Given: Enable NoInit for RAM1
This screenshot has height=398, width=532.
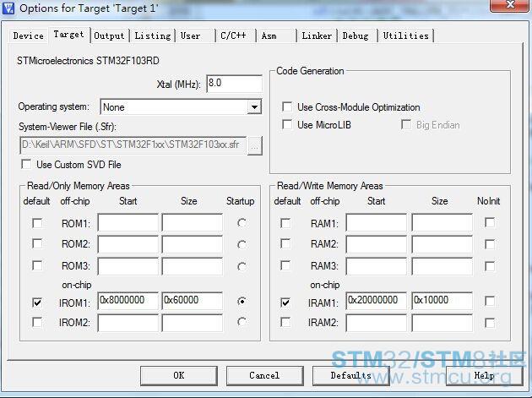Looking at the screenshot, I should pyautogui.click(x=490, y=223).
